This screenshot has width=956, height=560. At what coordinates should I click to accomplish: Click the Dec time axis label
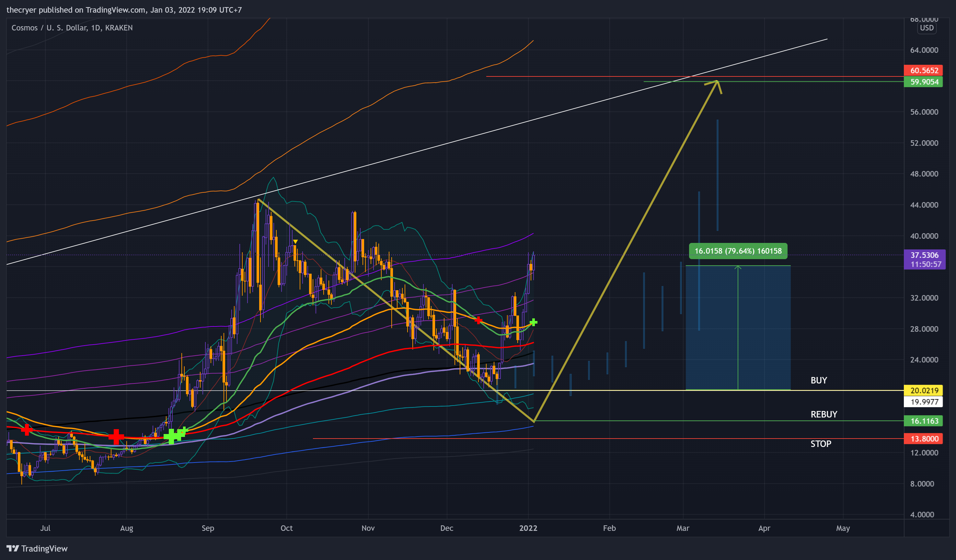click(447, 528)
